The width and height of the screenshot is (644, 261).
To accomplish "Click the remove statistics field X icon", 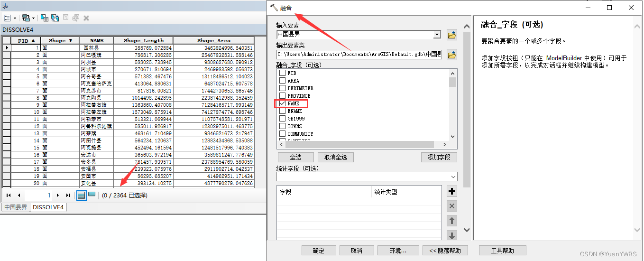I will (452, 206).
